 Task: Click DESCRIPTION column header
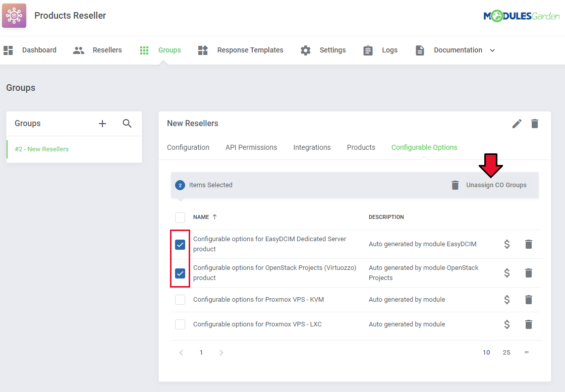click(386, 217)
